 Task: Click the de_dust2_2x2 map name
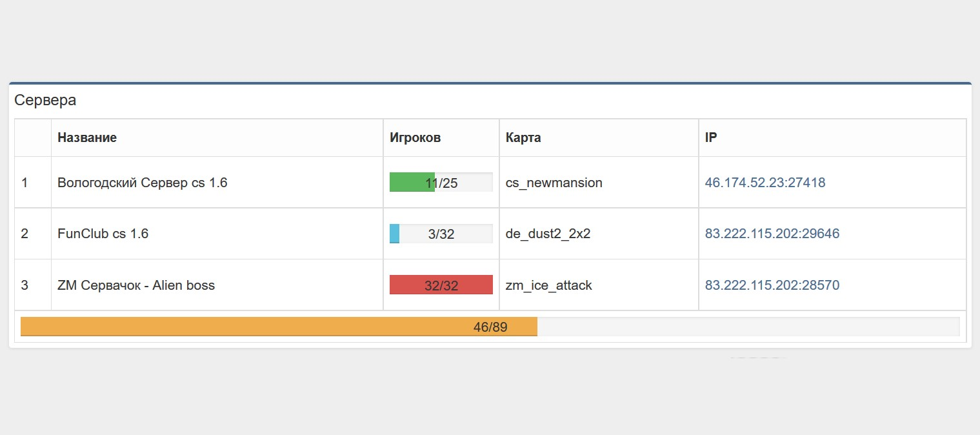[x=548, y=234]
